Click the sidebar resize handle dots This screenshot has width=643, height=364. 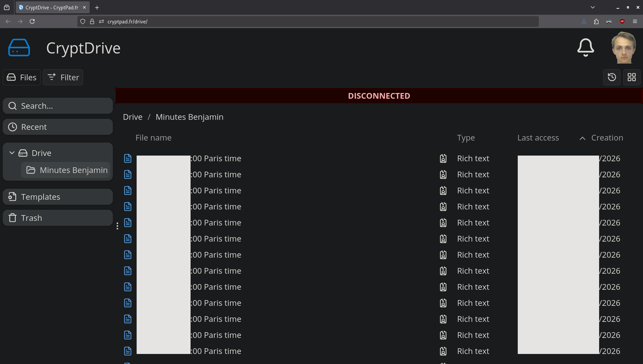point(117,226)
